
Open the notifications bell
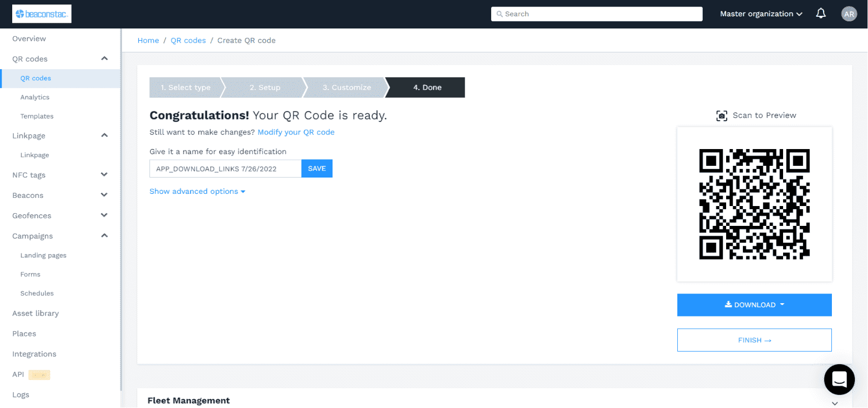coord(821,14)
